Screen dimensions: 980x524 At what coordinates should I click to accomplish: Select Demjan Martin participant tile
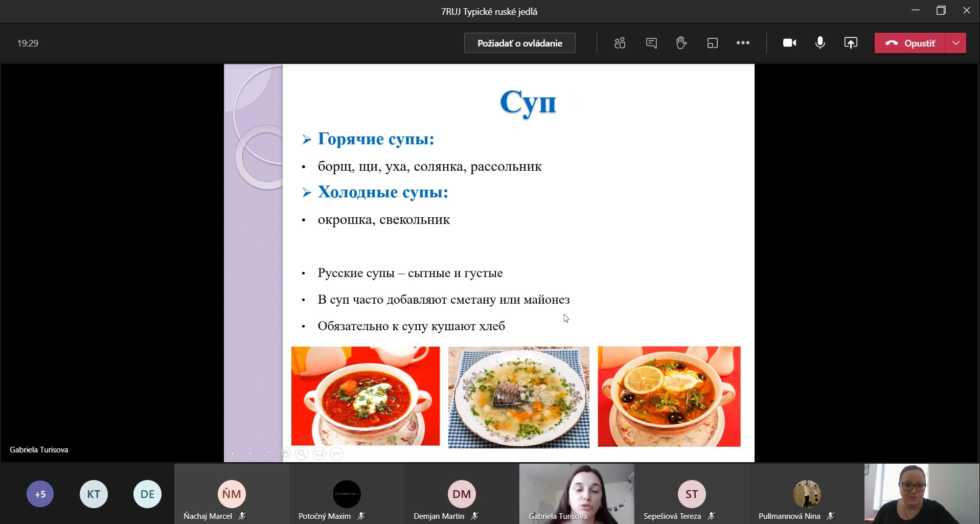coord(462,494)
